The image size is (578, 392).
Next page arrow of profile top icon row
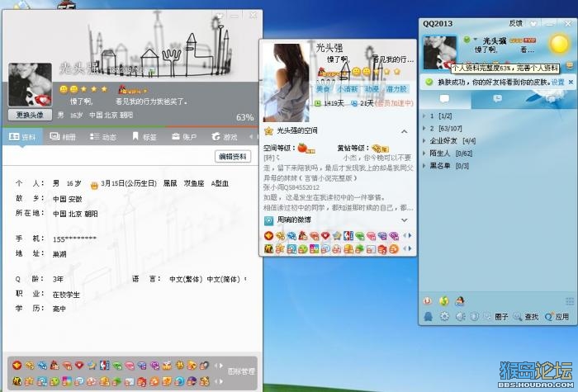[x=220, y=366]
